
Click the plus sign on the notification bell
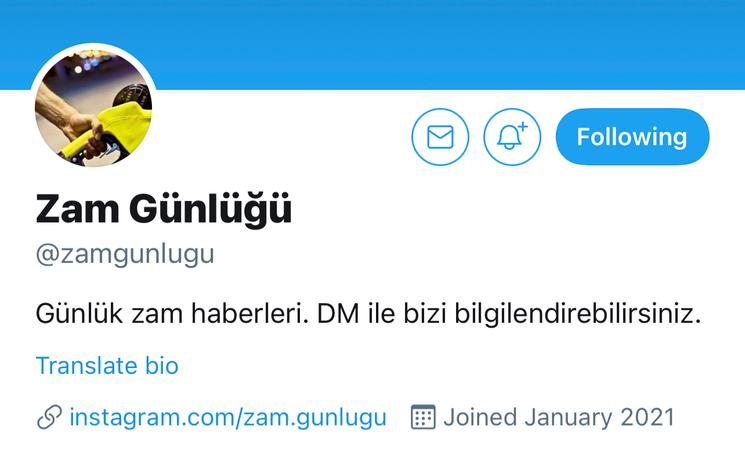click(522, 126)
